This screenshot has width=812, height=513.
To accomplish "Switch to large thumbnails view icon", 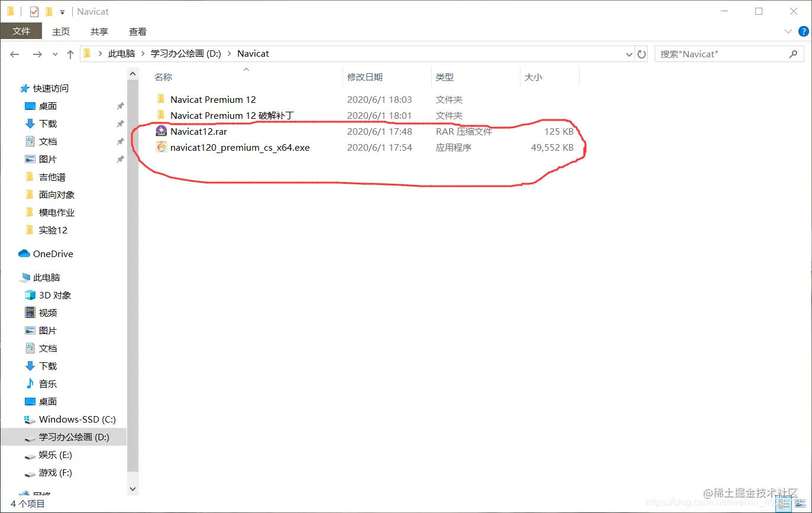I will point(800,504).
